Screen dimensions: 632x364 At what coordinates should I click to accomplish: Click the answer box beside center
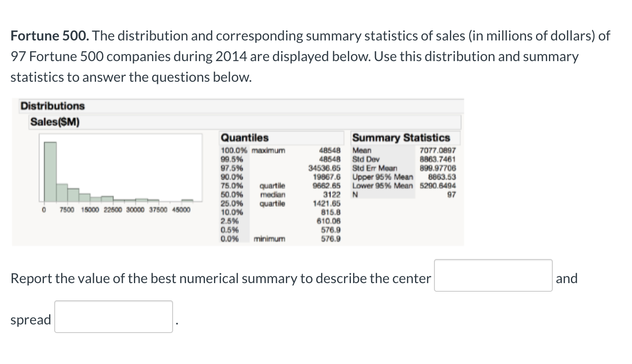[493, 275]
